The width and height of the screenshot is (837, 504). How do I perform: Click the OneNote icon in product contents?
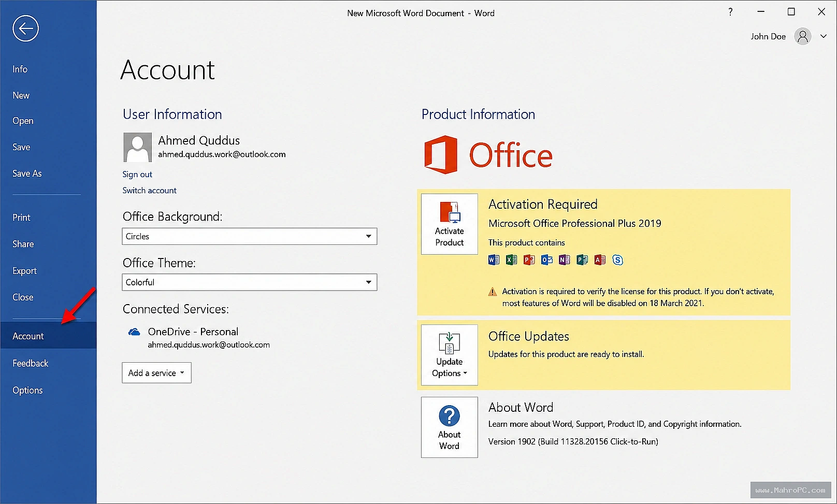point(564,260)
